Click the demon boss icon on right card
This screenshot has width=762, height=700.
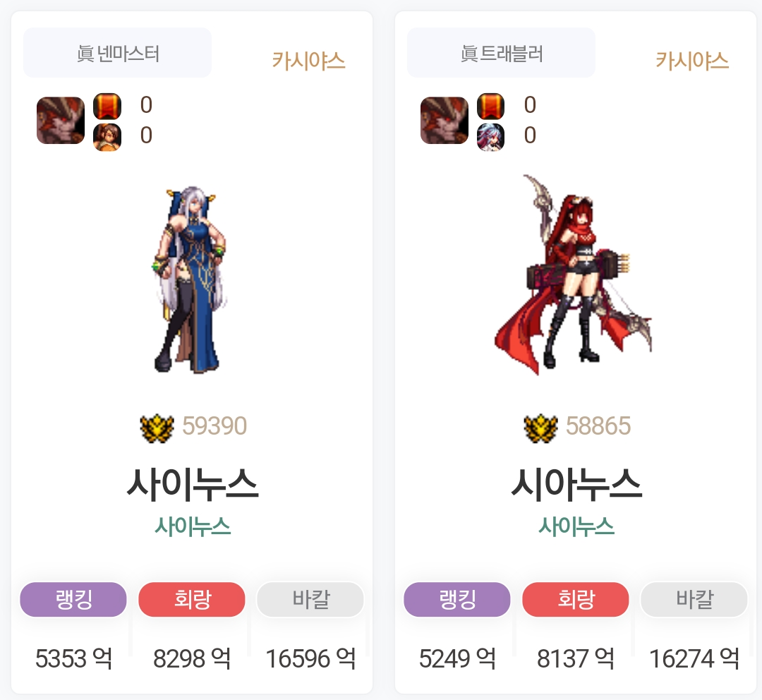445,120
